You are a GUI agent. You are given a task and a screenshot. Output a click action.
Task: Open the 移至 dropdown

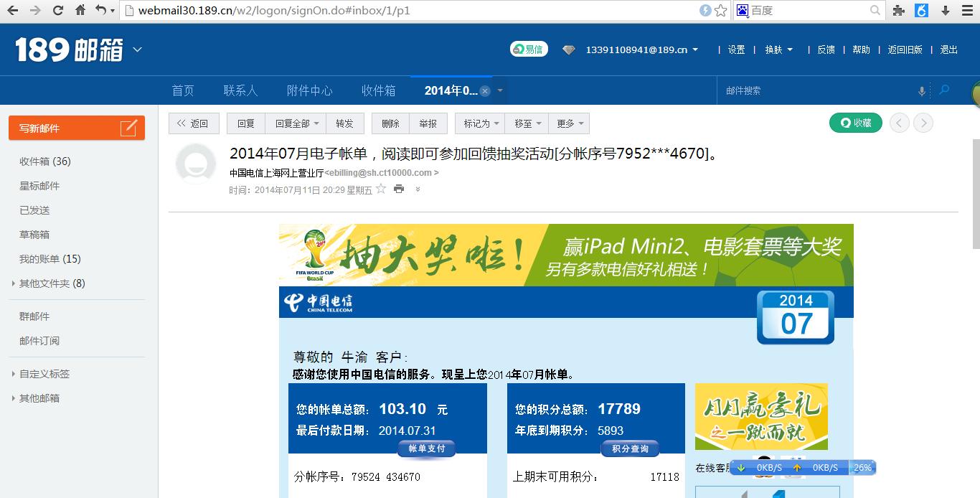coord(527,123)
